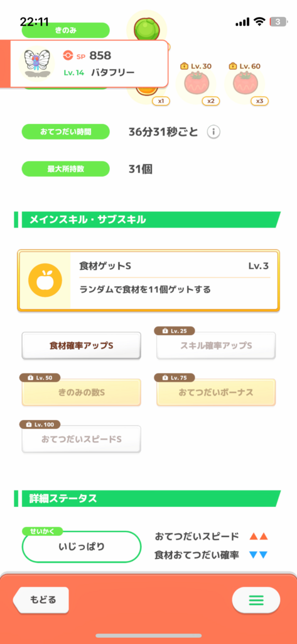Tap the 最大所持数 green label
This screenshot has width=297, height=644.
coord(66,169)
